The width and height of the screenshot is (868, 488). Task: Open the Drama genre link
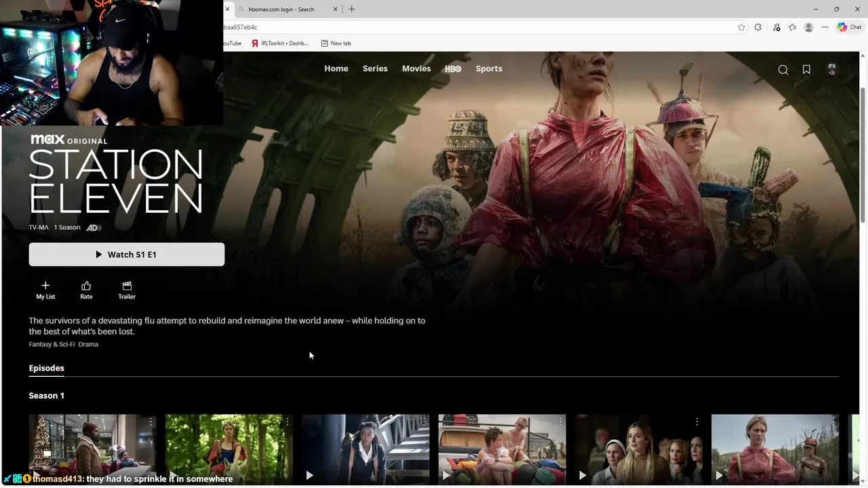click(x=88, y=344)
